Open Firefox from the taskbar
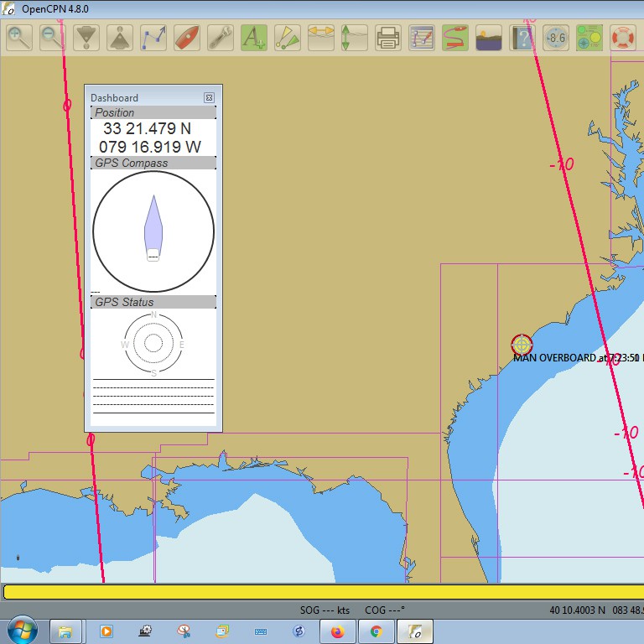 tap(338, 631)
